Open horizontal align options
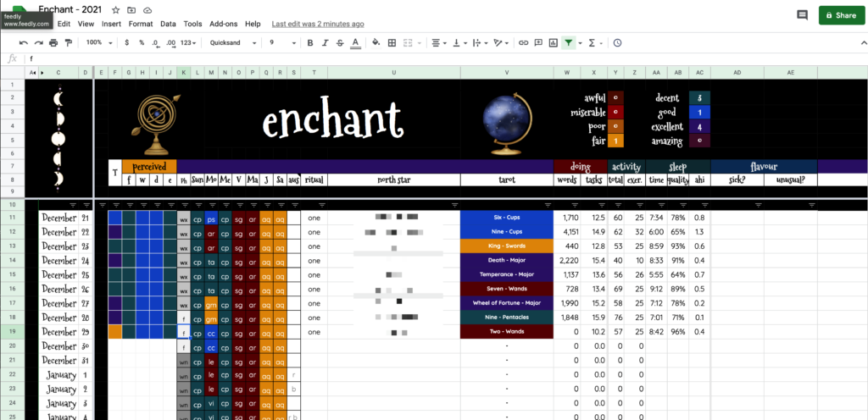This screenshot has width=868, height=420. 439,42
